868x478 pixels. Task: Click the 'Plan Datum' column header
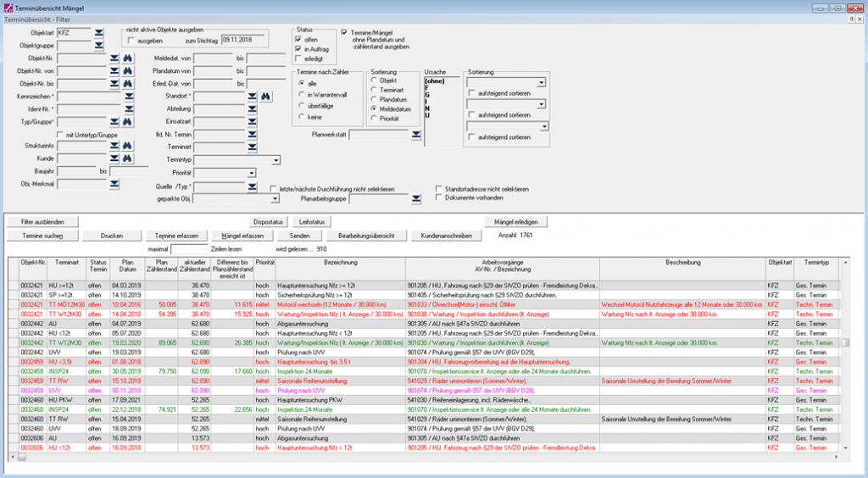(127, 266)
